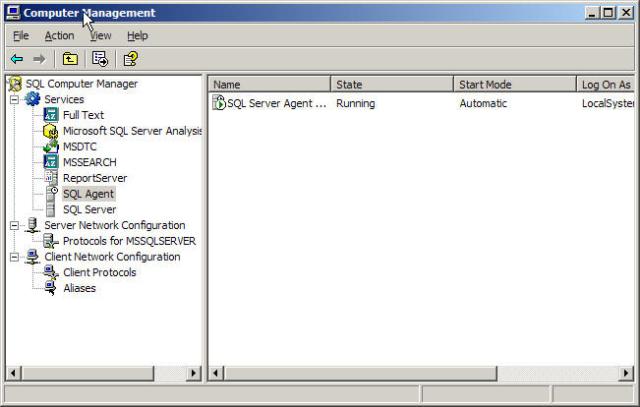Select the SQL Agent label

coord(89,194)
